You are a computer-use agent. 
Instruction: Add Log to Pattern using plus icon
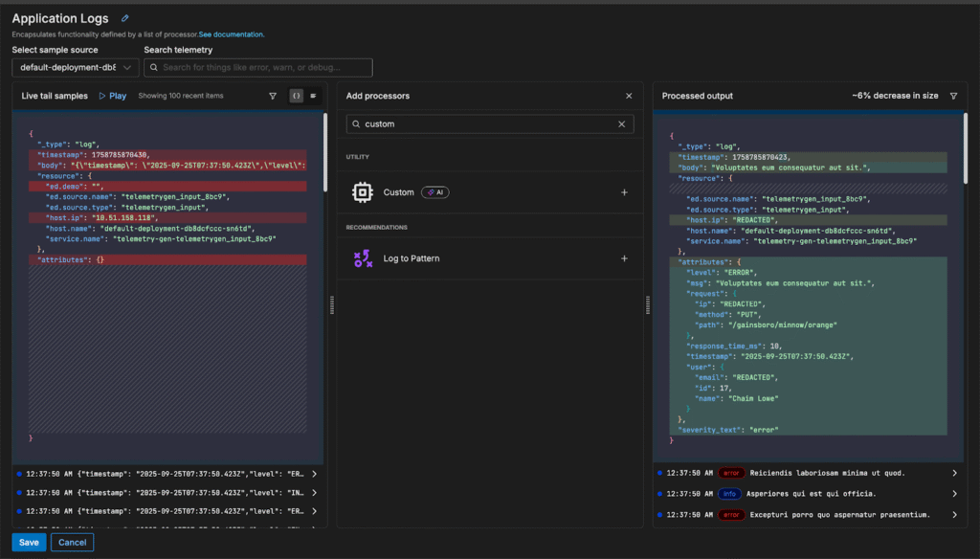point(624,258)
